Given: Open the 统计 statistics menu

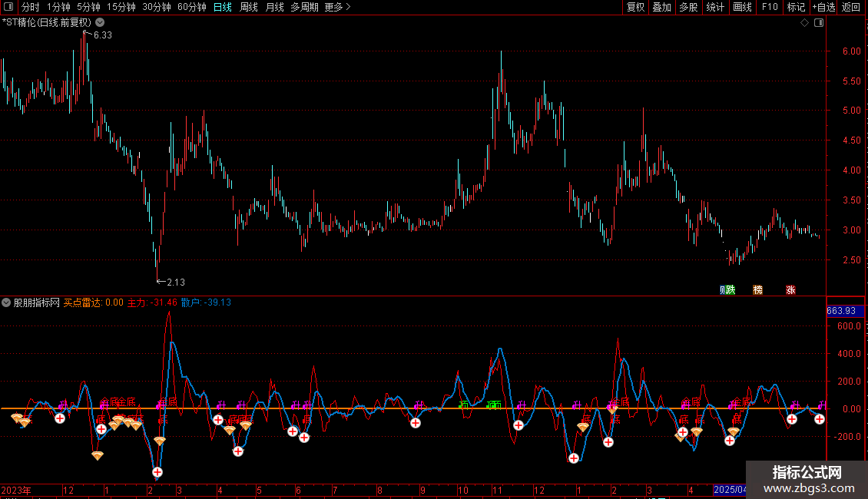Looking at the screenshot, I should coord(715,7).
